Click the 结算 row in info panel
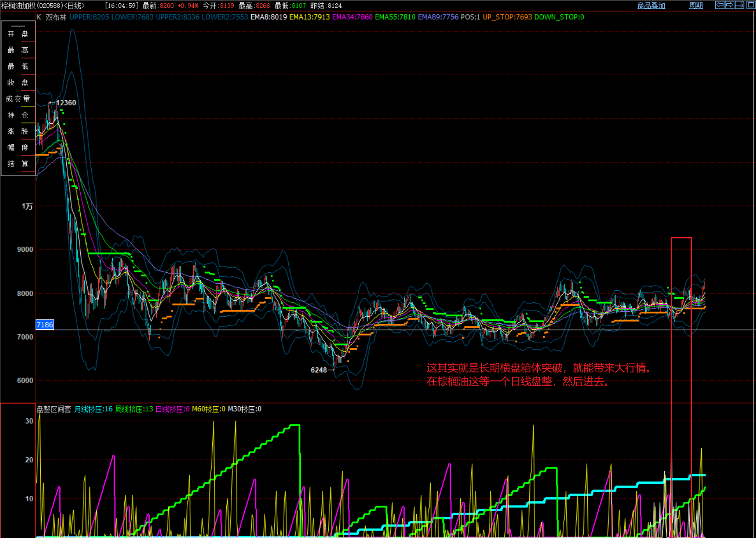Viewport: 756px width, 538px height. pos(18,164)
